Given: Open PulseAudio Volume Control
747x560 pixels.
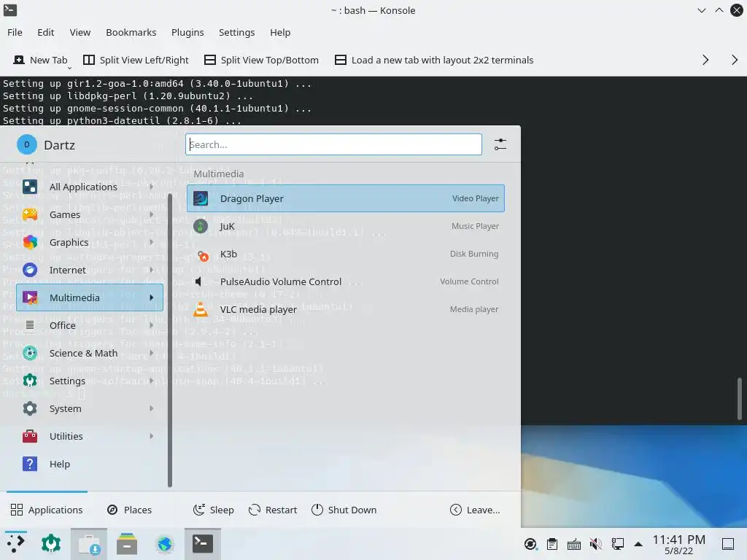Looking at the screenshot, I should point(345,281).
